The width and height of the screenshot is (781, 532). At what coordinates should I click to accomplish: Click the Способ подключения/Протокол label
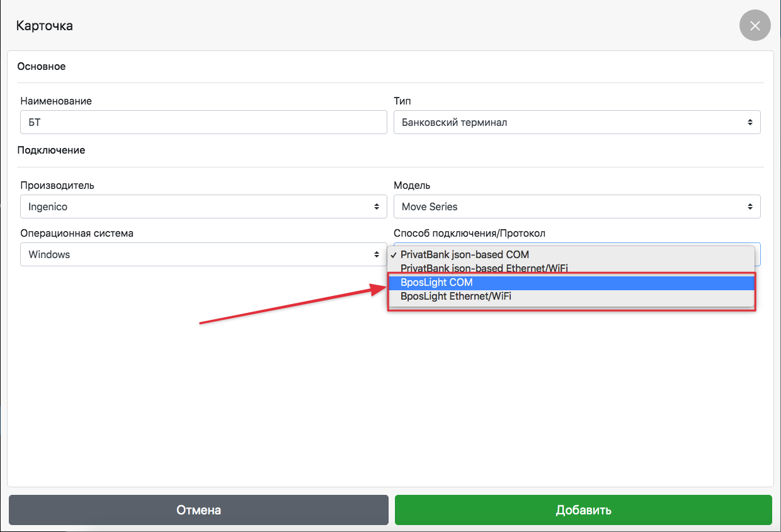469,233
